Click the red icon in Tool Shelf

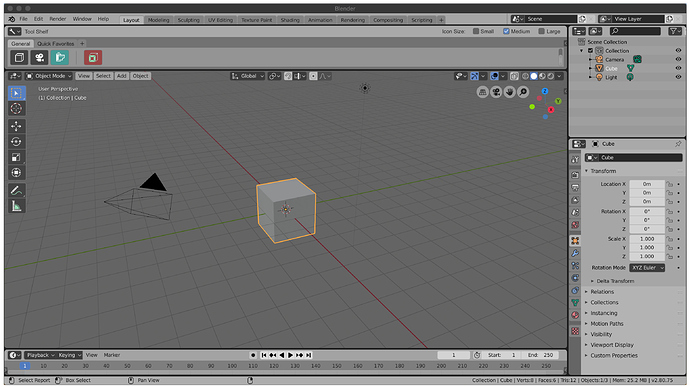[x=93, y=58]
